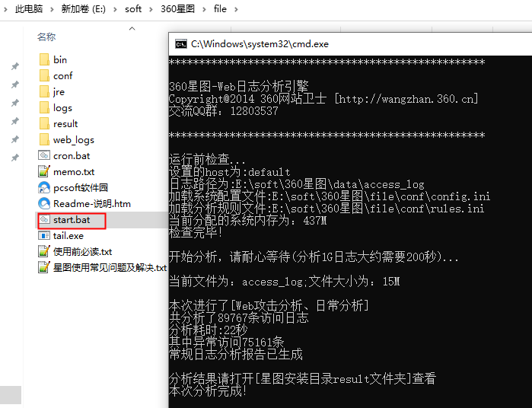Screen dimensions: 532x408
Task: Click the 分析耗时:22秒 line in cmd
Action: point(209,330)
